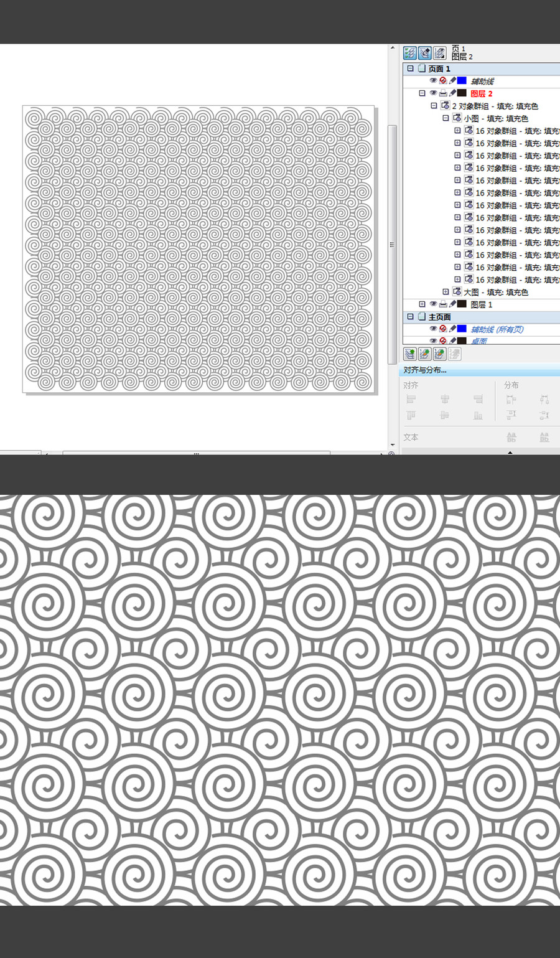Click the scroll-down arrow of canvas scrollbar
Screen dimensions: 560x958
[392, 445]
